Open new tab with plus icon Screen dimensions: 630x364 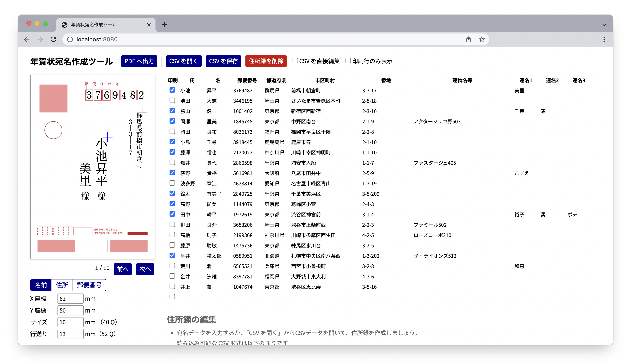(164, 25)
